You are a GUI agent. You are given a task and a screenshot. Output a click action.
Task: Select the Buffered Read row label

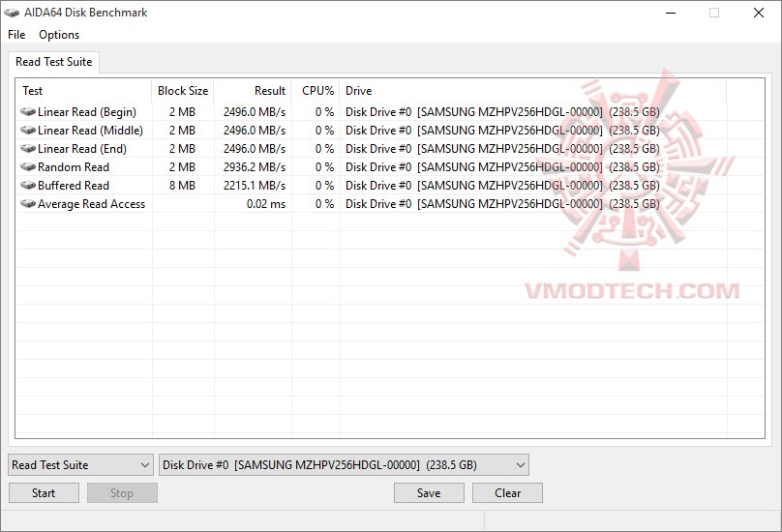[74, 186]
